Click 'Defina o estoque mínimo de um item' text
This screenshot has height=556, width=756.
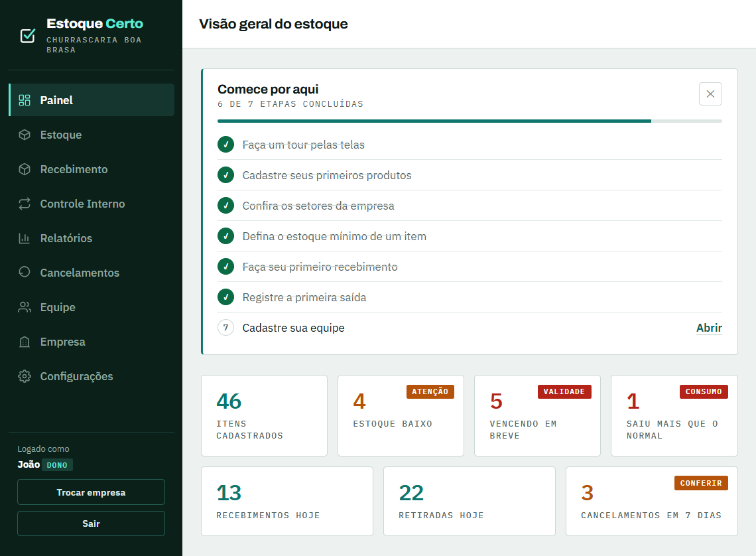(334, 236)
